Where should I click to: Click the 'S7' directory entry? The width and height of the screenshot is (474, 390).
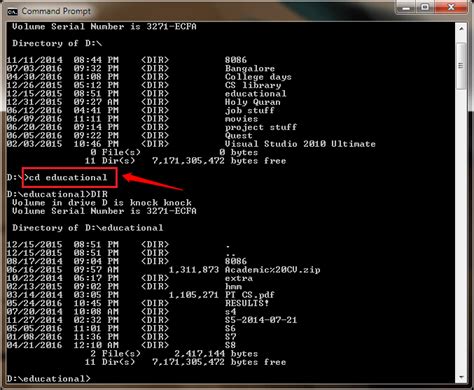pyautogui.click(x=230, y=337)
